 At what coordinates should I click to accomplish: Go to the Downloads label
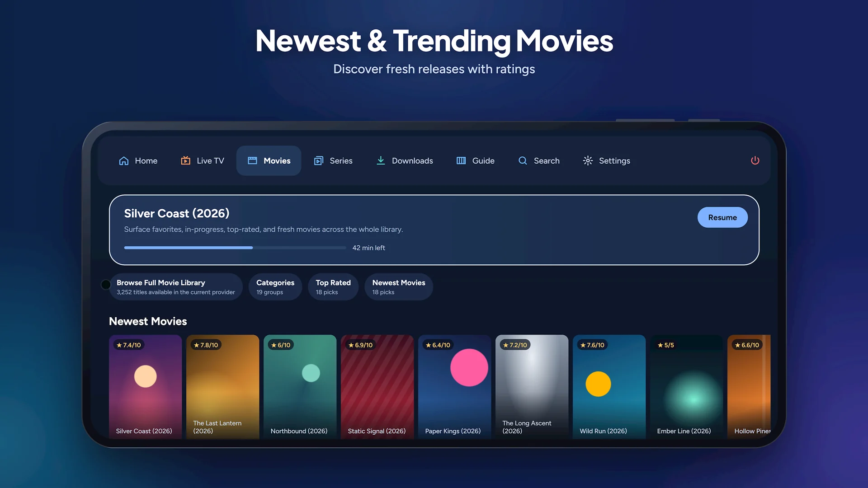412,161
